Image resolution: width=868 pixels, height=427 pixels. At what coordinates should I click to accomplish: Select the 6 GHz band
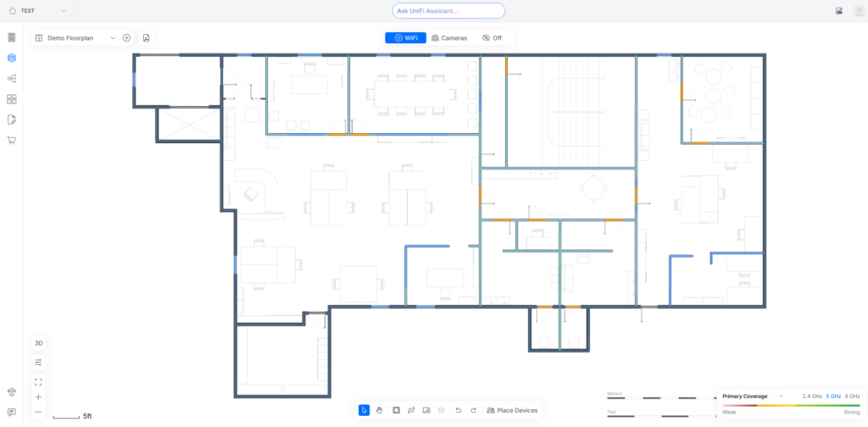pos(852,396)
